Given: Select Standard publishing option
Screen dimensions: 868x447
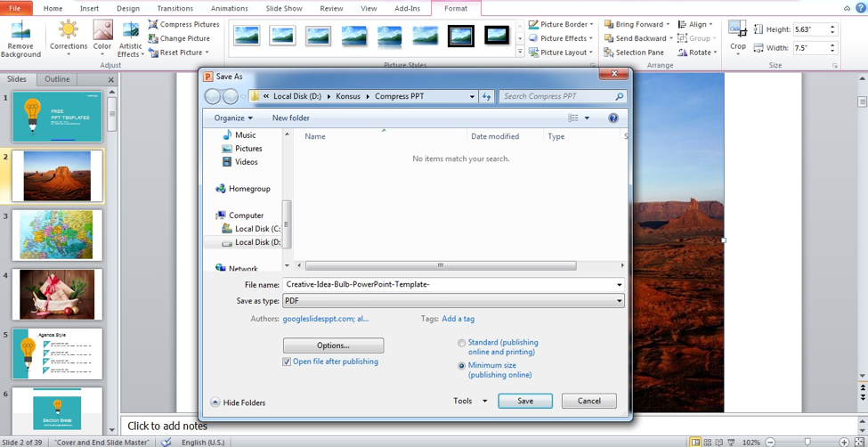Looking at the screenshot, I should [461, 343].
